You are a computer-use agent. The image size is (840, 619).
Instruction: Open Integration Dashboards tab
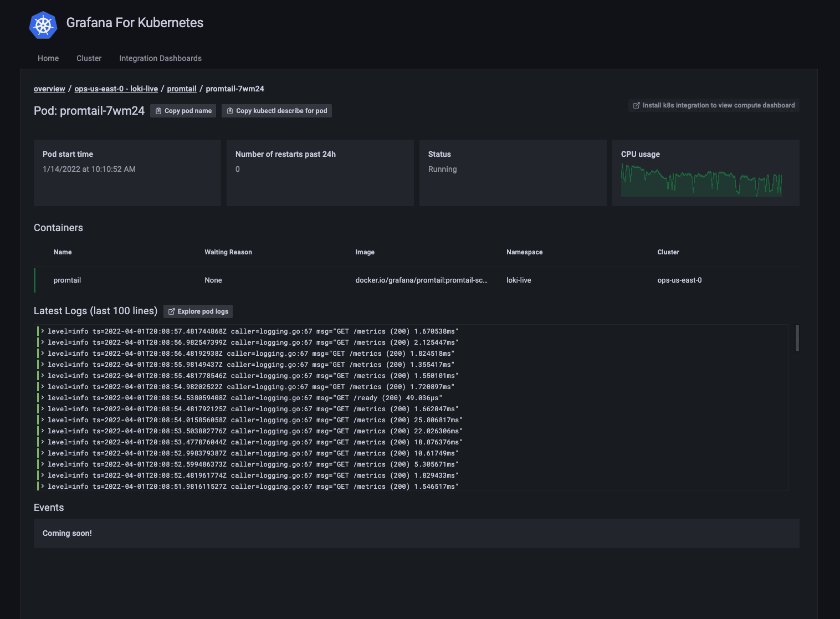160,58
